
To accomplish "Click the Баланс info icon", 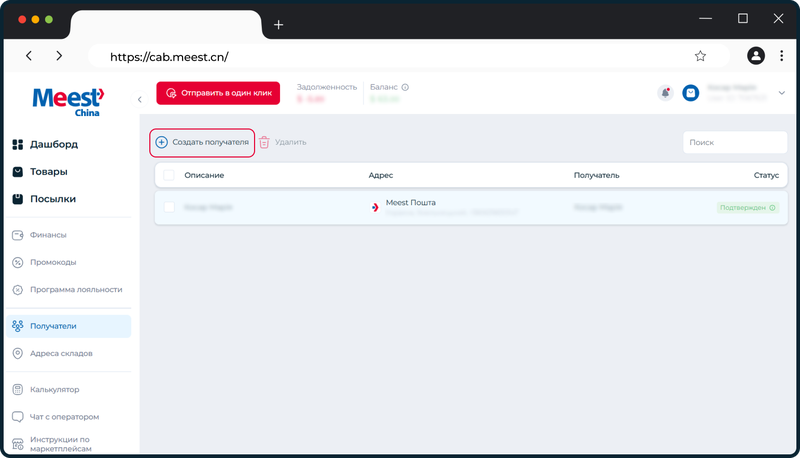I will click(405, 87).
